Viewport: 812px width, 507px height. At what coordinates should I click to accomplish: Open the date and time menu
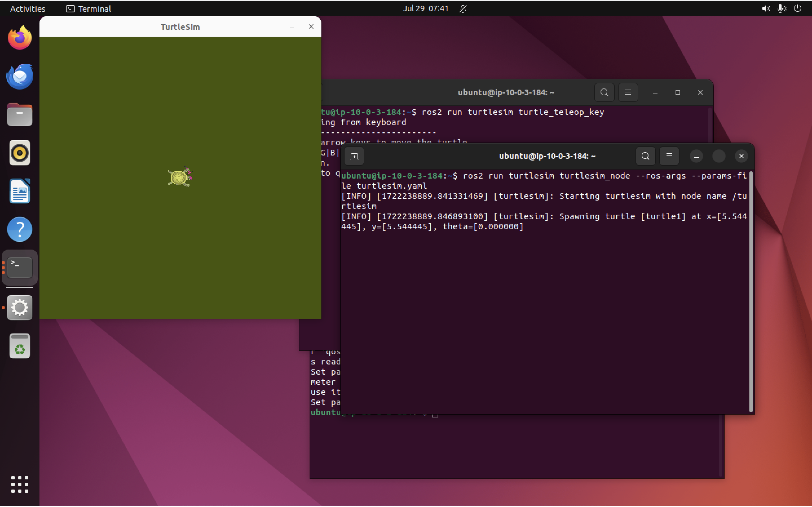(425, 8)
